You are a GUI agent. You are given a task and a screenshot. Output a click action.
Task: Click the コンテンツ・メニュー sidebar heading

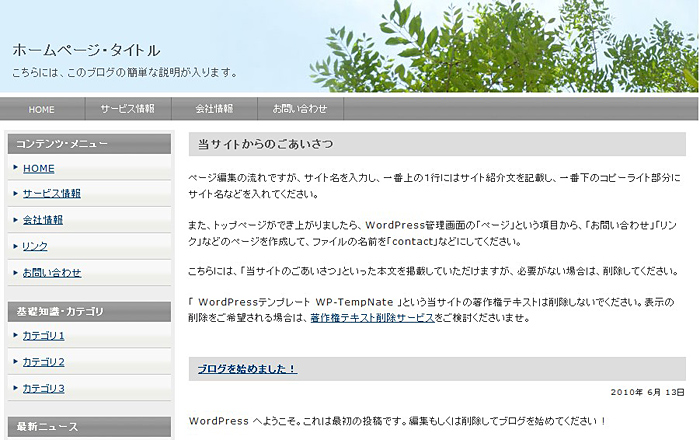(x=89, y=144)
